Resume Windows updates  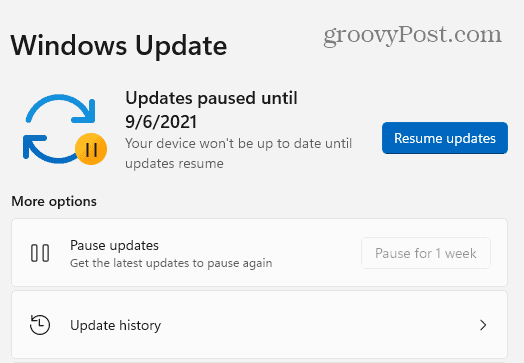445,138
